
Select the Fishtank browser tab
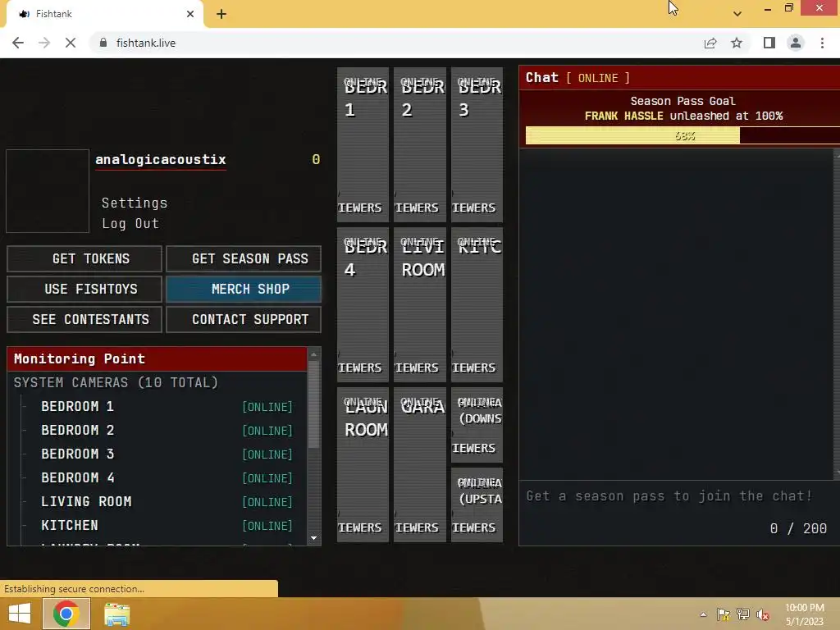point(104,14)
